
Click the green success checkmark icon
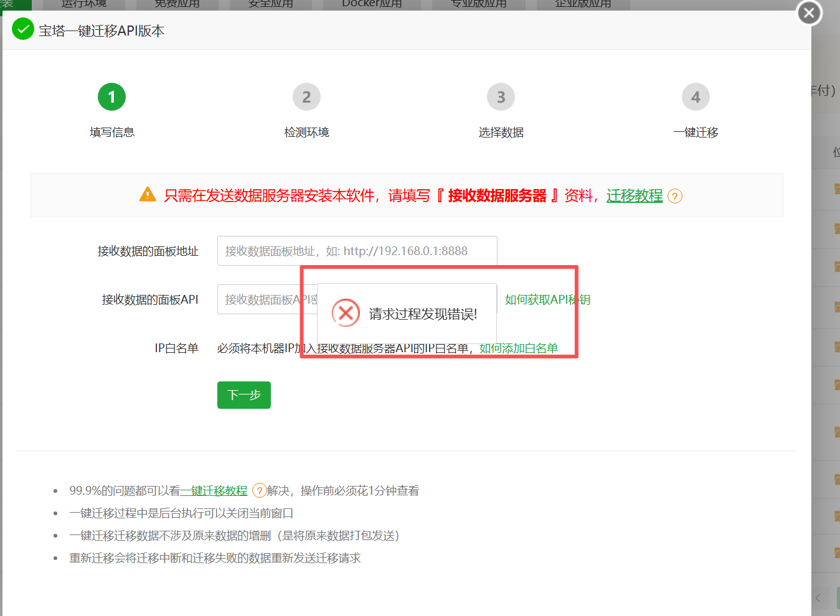pyautogui.click(x=22, y=29)
